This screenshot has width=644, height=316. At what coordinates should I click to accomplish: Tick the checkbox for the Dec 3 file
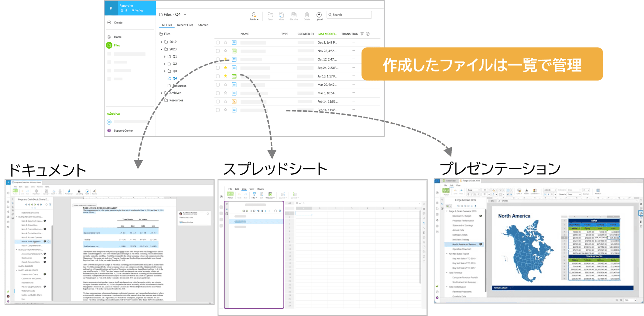(x=218, y=43)
